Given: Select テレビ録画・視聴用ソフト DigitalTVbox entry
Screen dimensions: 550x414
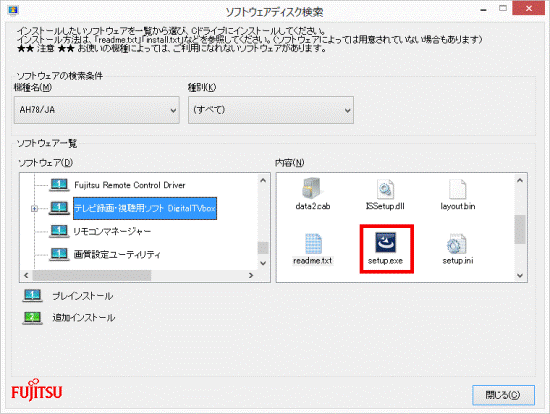Looking at the screenshot, I should point(145,208).
